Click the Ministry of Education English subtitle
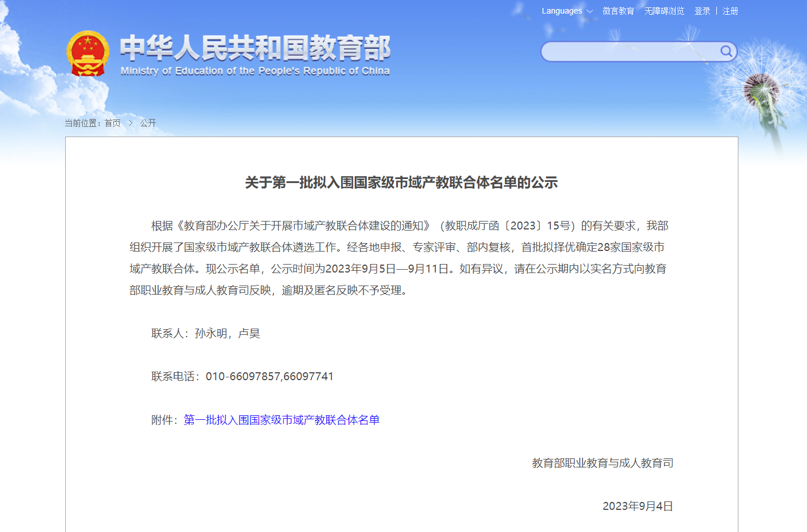Screen dimensions: 807x532 [255, 71]
